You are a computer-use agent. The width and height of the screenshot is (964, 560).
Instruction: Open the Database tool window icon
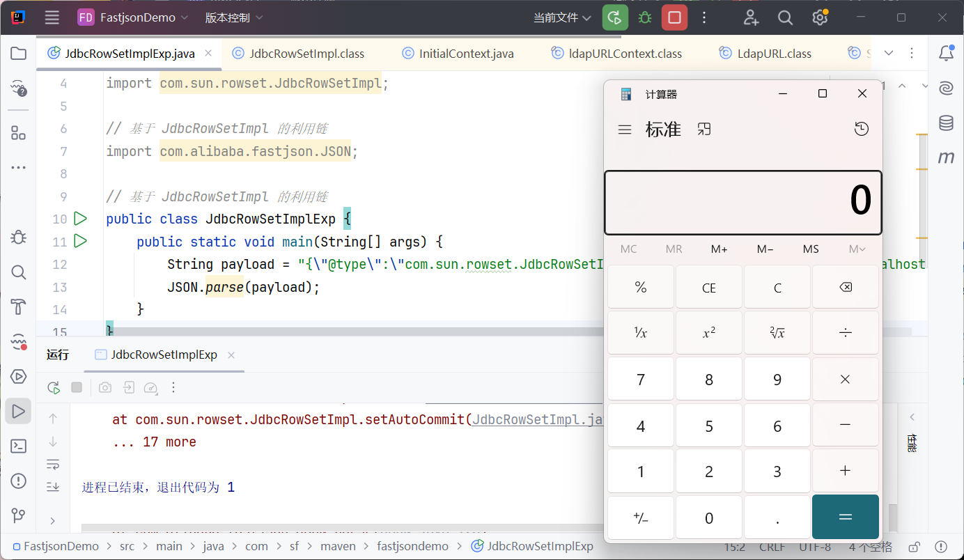click(x=946, y=123)
